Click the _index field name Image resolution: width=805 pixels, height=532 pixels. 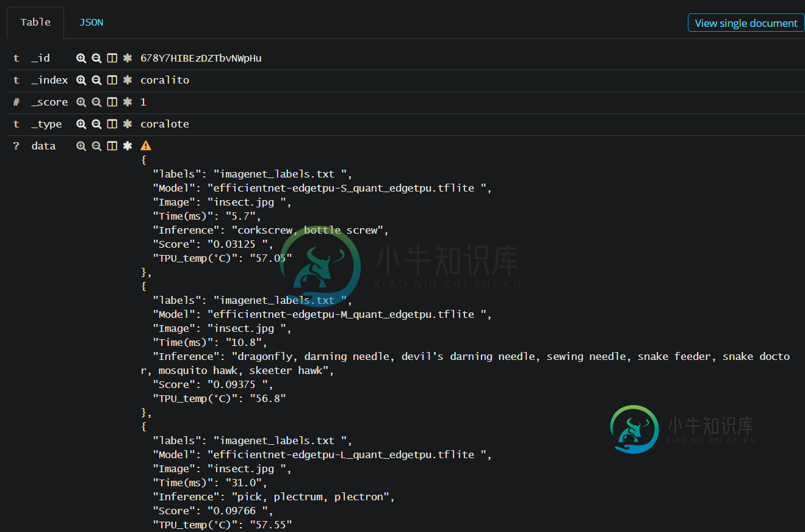click(50, 80)
